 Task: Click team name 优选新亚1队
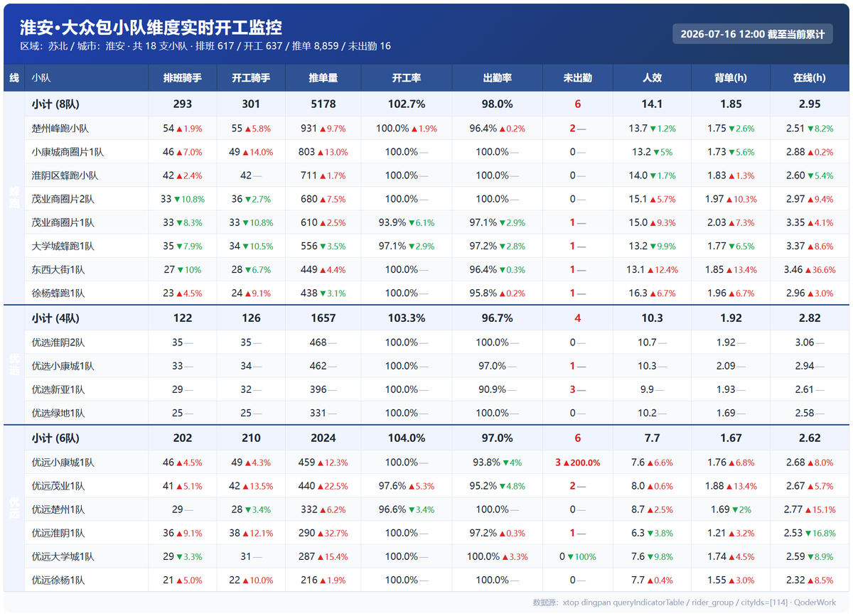[x=58, y=389]
